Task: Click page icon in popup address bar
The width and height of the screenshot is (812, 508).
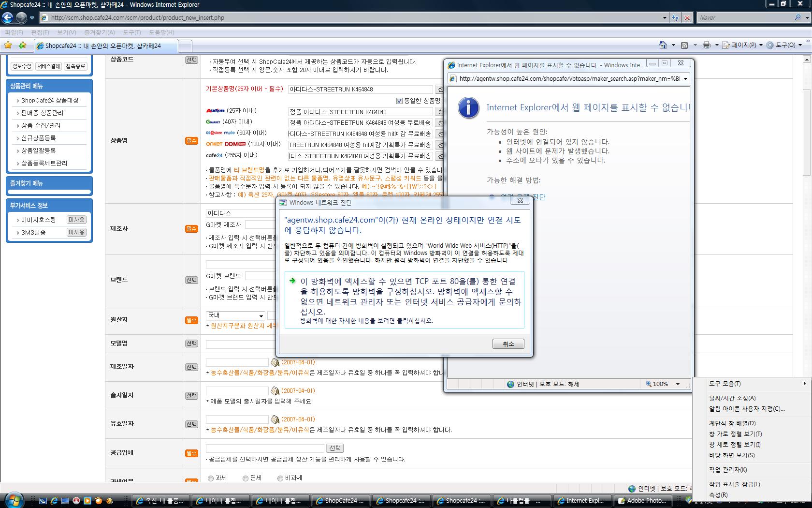Action: click(453, 79)
